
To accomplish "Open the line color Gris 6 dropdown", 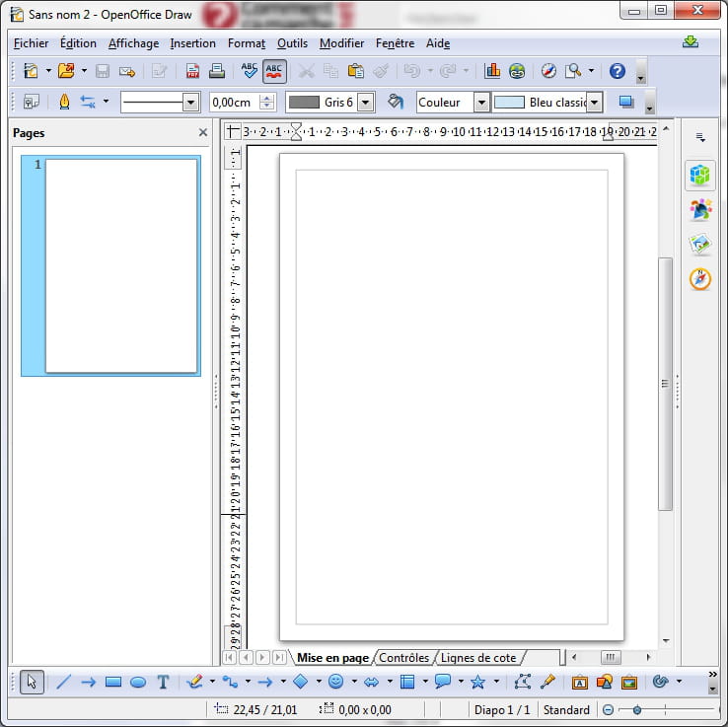I will 366,102.
